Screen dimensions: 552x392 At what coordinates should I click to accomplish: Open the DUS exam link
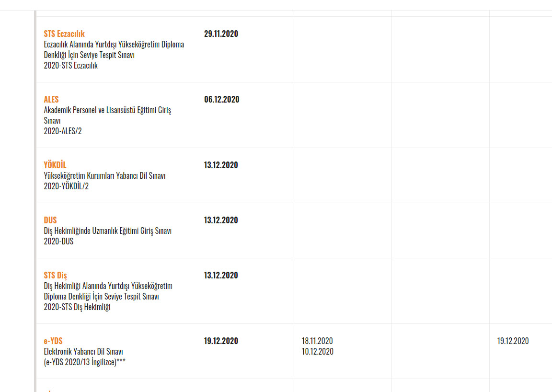(x=50, y=220)
